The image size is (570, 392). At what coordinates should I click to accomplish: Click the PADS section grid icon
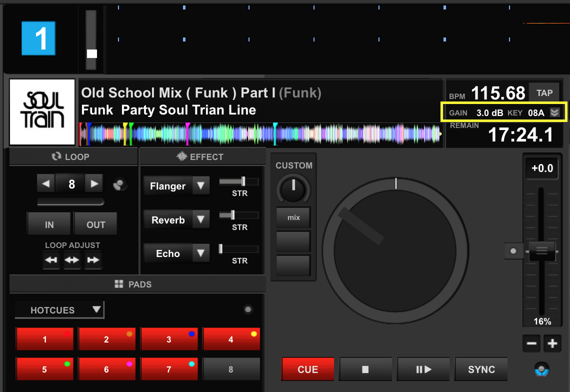click(x=119, y=284)
